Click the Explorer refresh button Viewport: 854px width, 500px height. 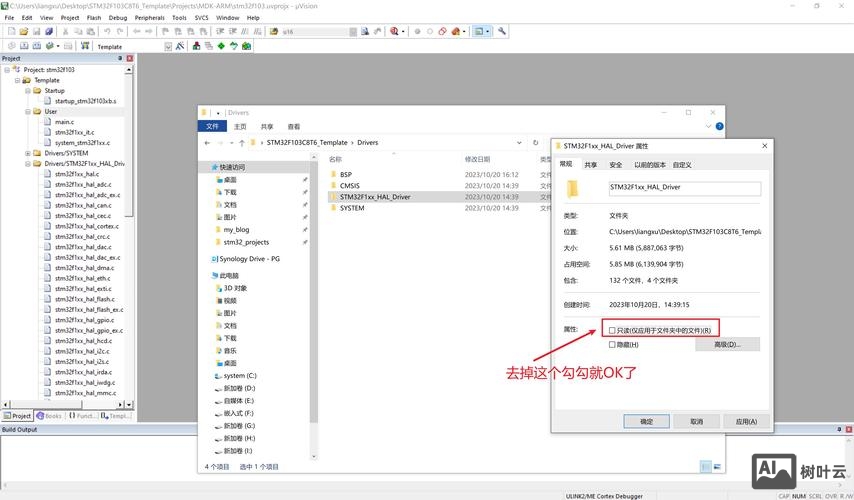click(x=535, y=143)
